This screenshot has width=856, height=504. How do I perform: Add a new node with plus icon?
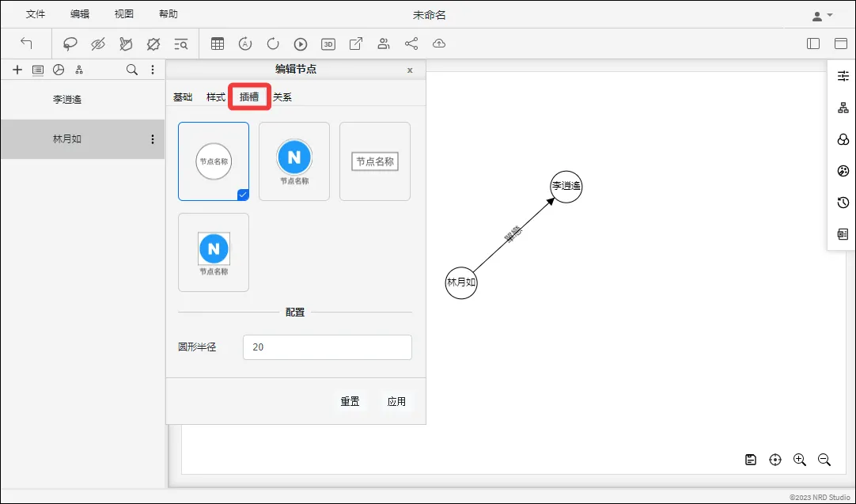[x=17, y=70]
